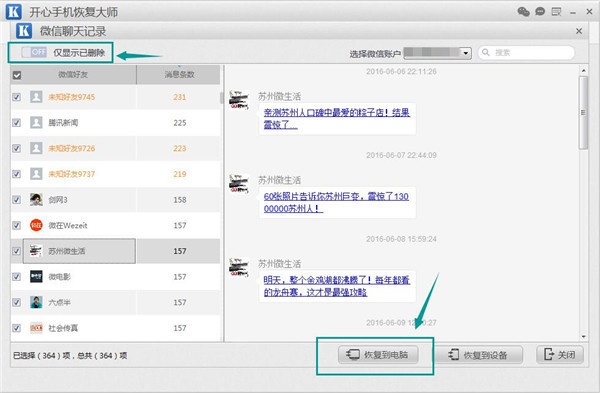
Task: Click the 苏州微生活 avatar in friend list
Action: coord(36,251)
